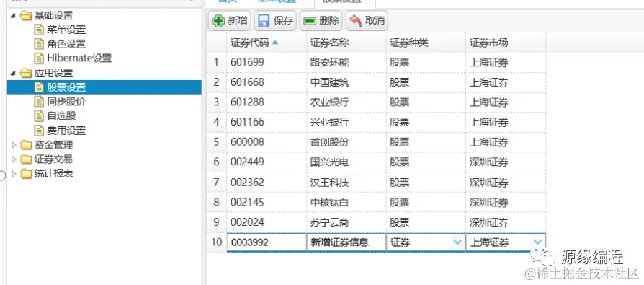Click the page icon beside 菜单设置
This screenshot has width=644, height=285.
[39, 30]
